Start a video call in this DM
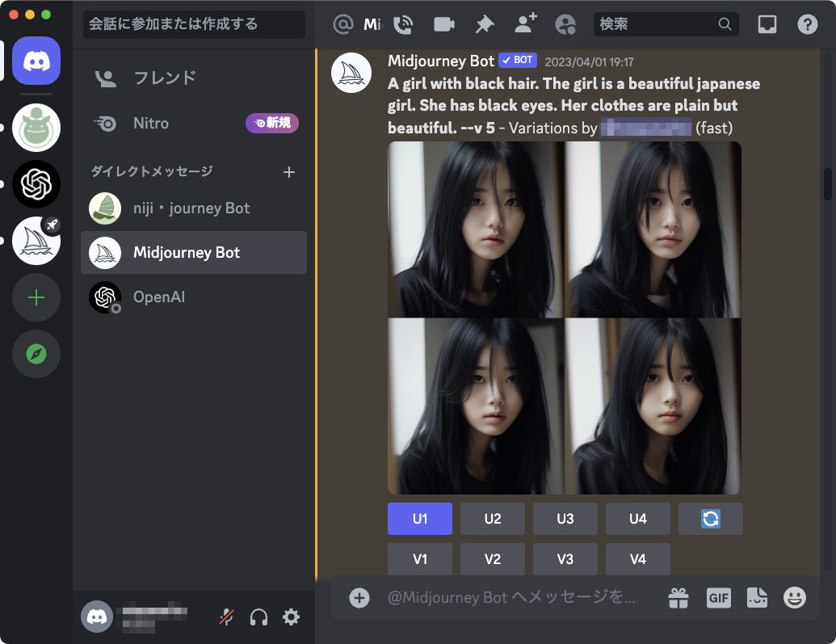This screenshot has height=644, width=836. point(442,24)
